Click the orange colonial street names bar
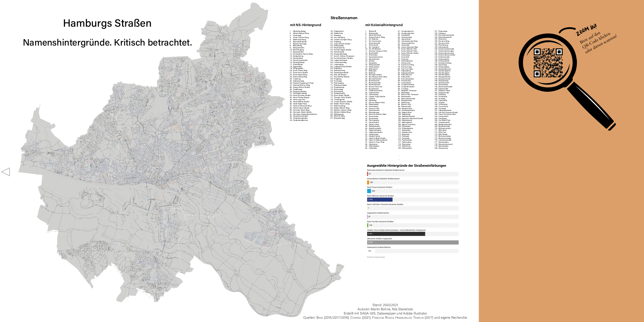644x322 pixels. pyautogui.click(x=368, y=182)
